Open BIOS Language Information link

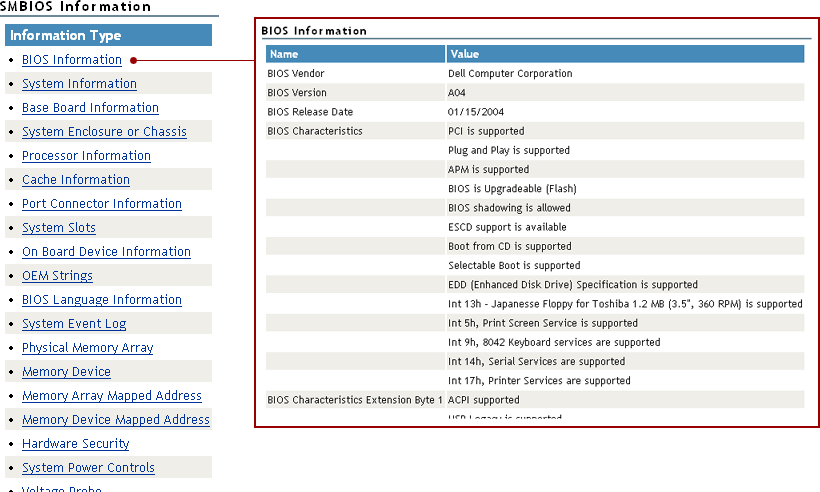click(102, 300)
